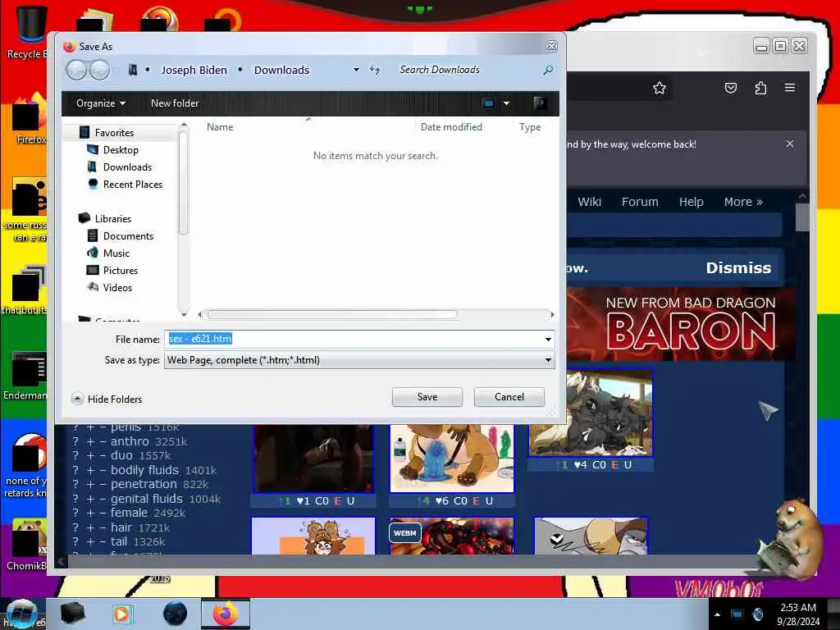This screenshot has width=840, height=630.
Task: Select Music under Libraries
Action: [x=116, y=253]
